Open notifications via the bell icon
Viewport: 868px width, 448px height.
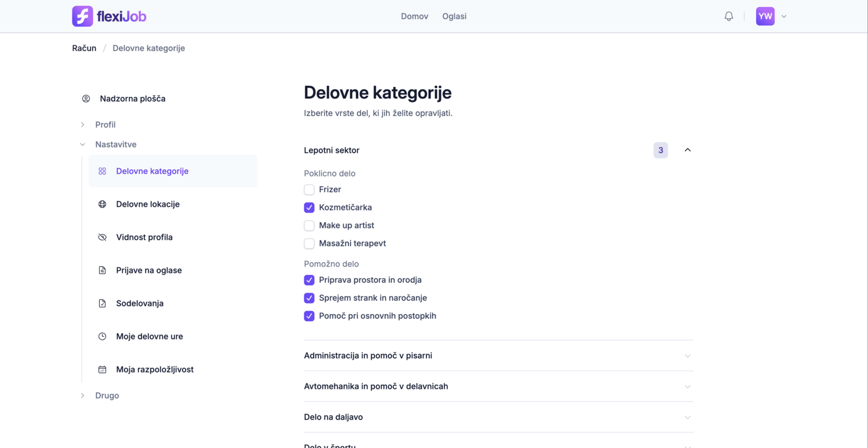pos(728,16)
